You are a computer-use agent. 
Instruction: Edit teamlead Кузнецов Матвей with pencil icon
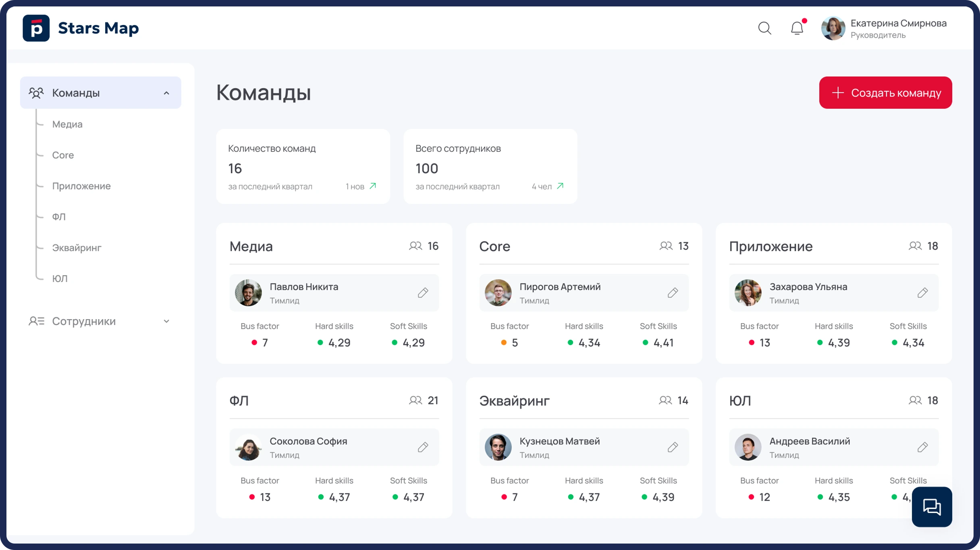pyautogui.click(x=673, y=447)
